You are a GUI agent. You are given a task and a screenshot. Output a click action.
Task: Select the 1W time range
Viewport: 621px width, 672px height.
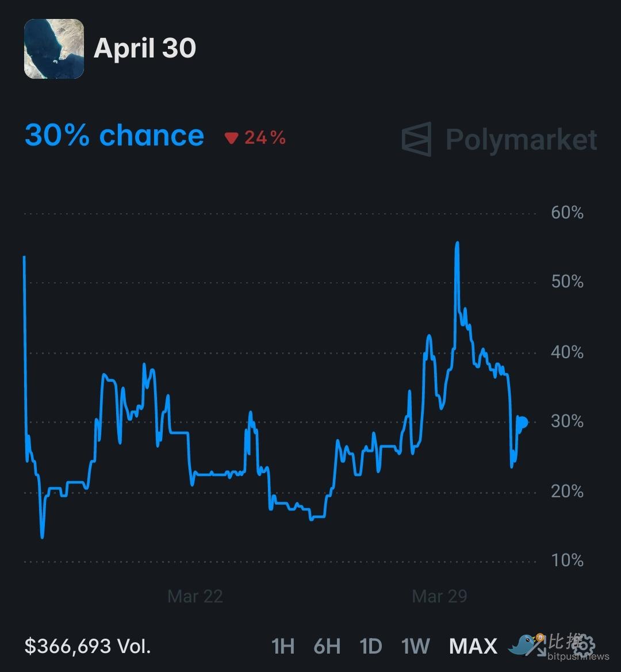(415, 646)
